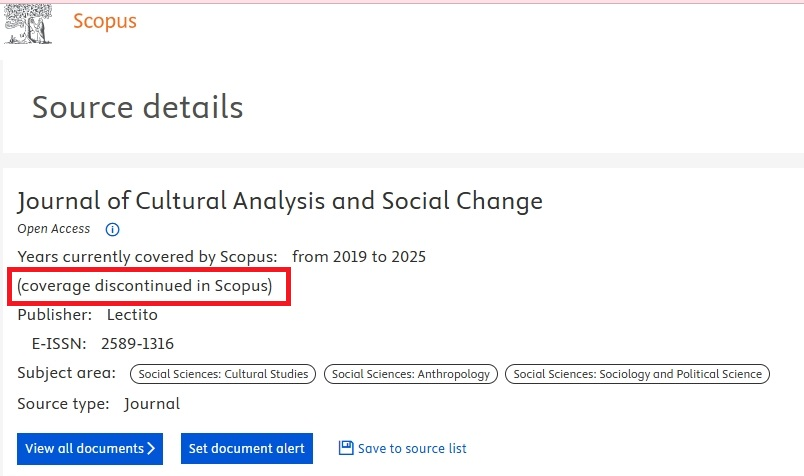Image resolution: width=804 pixels, height=476 pixels.
Task: Click the floppy disk save icon
Action: point(346,448)
